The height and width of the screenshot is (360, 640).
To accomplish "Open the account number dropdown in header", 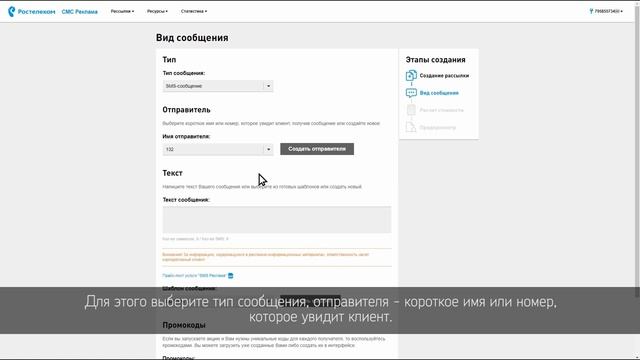I will [x=606, y=11].
